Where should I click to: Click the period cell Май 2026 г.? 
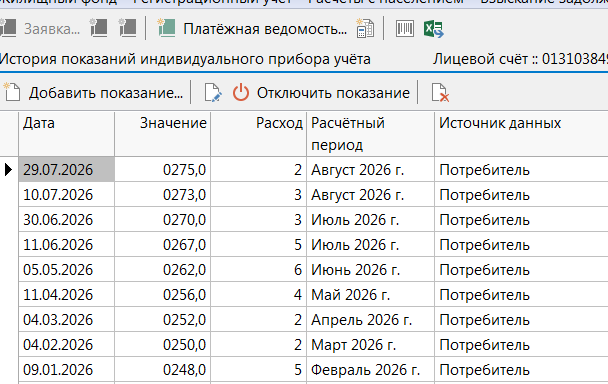(x=370, y=294)
